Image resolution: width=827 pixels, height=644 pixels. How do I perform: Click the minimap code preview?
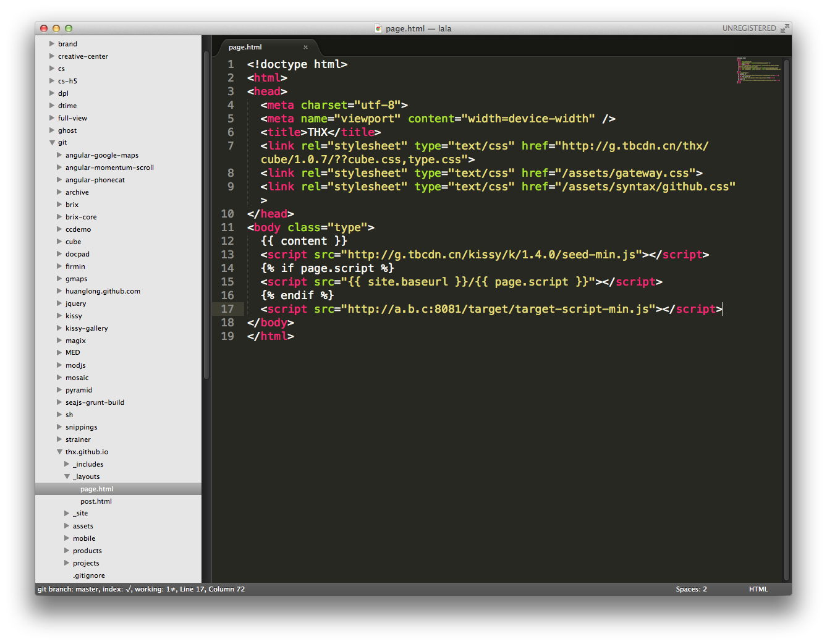coord(758,70)
